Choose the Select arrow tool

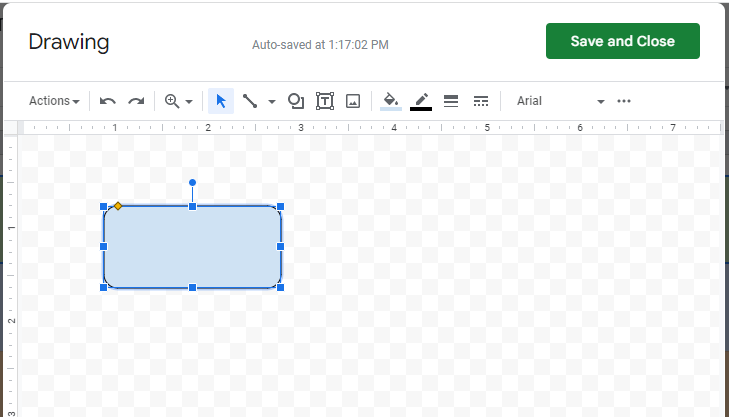[221, 101]
